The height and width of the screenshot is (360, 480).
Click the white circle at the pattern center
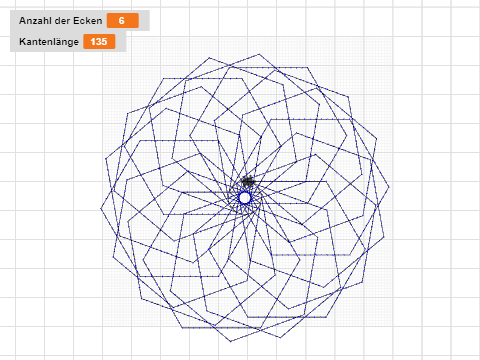click(245, 198)
